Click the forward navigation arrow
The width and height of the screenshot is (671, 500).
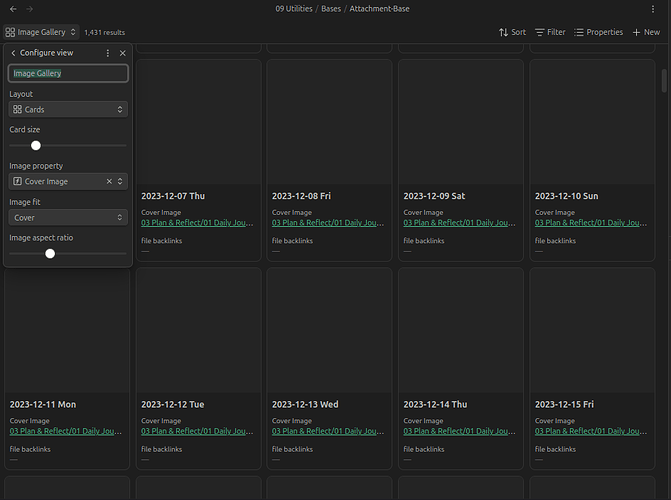pyautogui.click(x=30, y=9)
